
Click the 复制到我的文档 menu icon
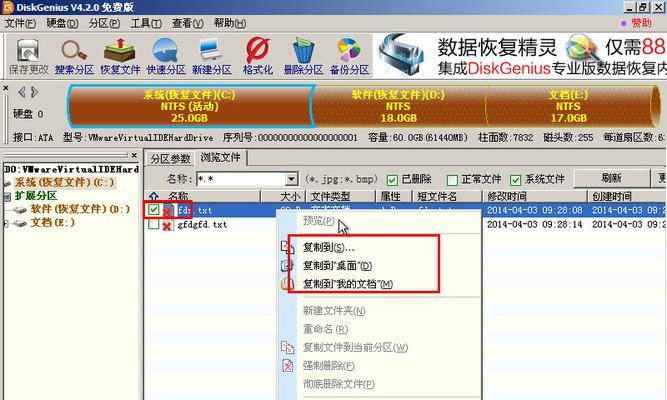(x=288, y=284)
